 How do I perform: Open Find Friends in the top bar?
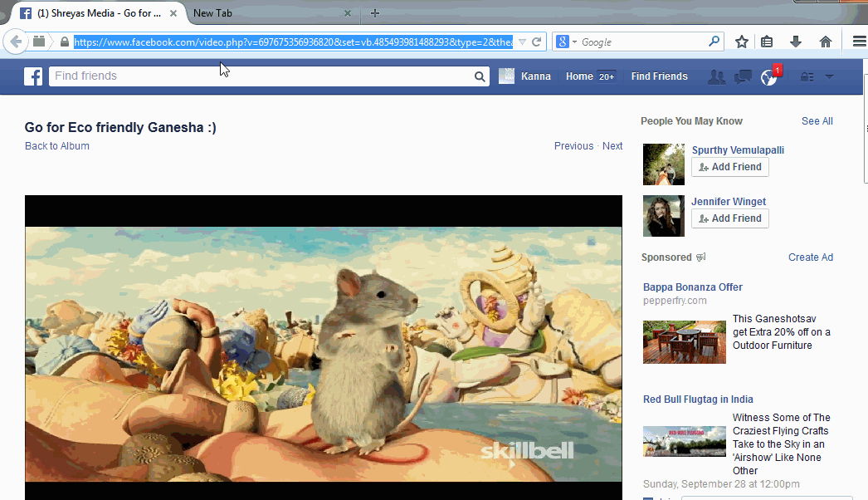pos(660,76)
